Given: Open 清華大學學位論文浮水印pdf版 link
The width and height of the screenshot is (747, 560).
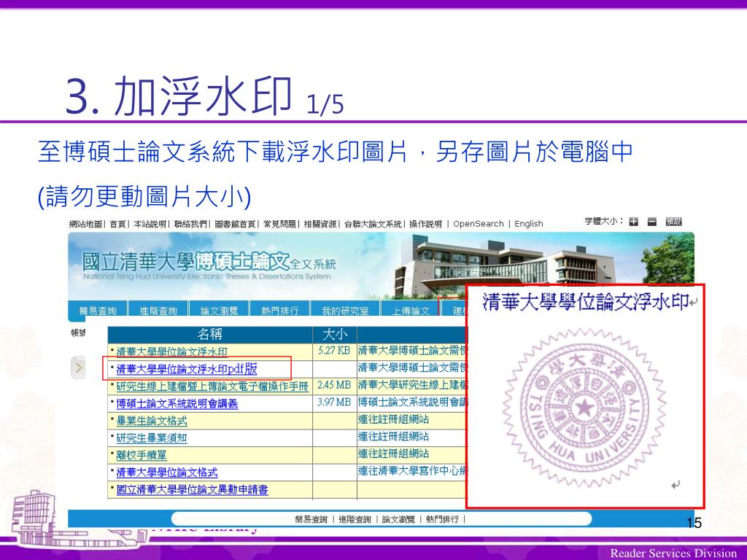Looking at the screenshot, I should point(186,369).
